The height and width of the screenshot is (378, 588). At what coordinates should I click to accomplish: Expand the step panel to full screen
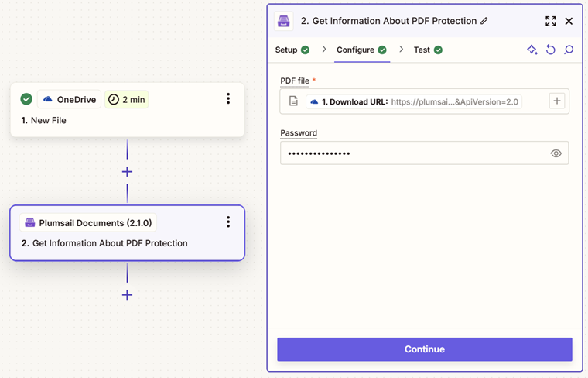[x=551, y=21]
